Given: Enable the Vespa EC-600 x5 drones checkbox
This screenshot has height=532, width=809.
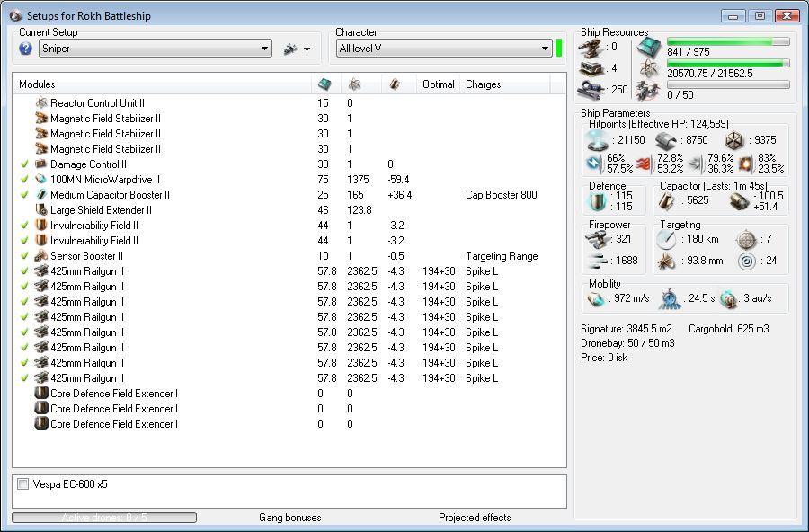Looking at the screenshot, I should [x=23, y=484].
